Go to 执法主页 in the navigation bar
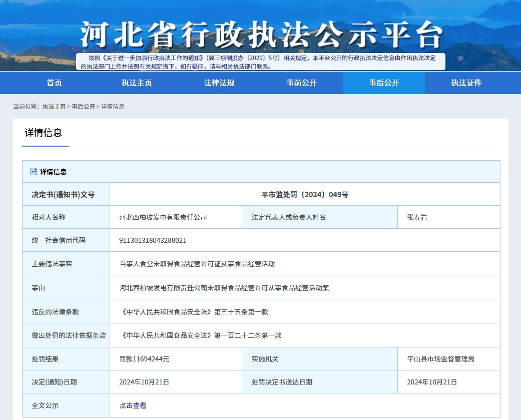 point(137,83)
